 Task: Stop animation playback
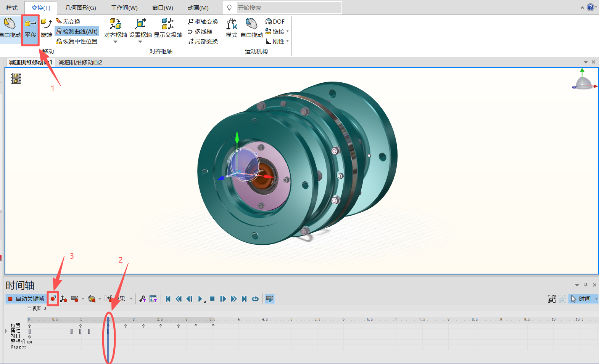tap(213, 299)
